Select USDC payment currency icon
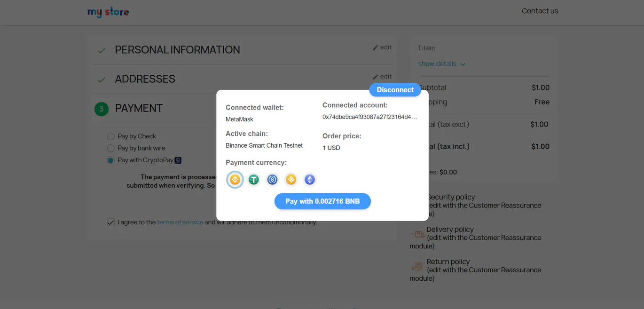This screenshot has width=644, height=309. 272,180
